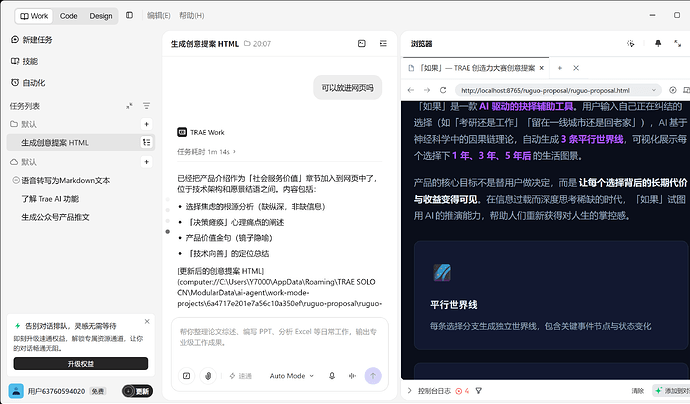690x404 pixels.
Task: Start voice input with microphone icon
Action: 332,376
